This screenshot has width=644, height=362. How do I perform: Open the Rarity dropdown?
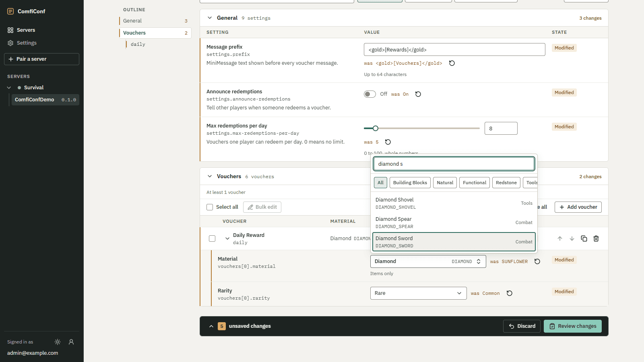(418, 293)
